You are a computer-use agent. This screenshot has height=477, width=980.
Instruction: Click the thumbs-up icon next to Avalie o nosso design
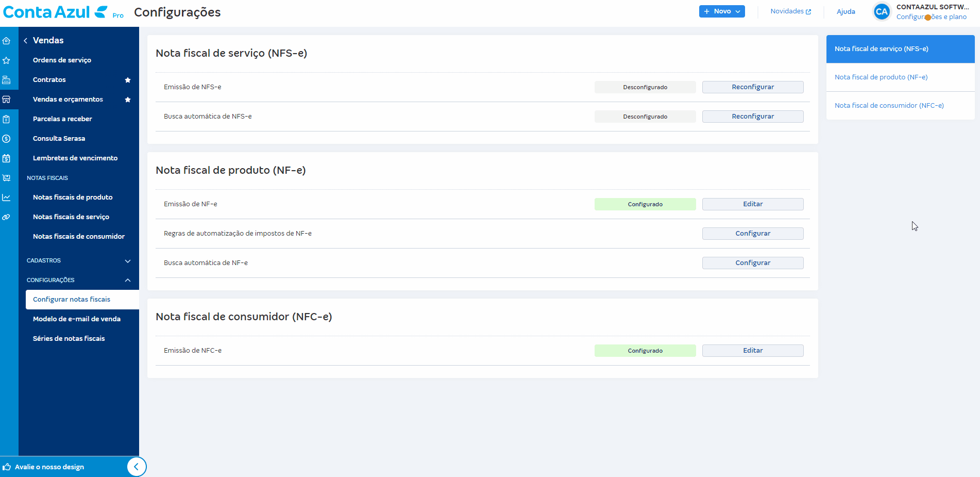tap(7, 467)
